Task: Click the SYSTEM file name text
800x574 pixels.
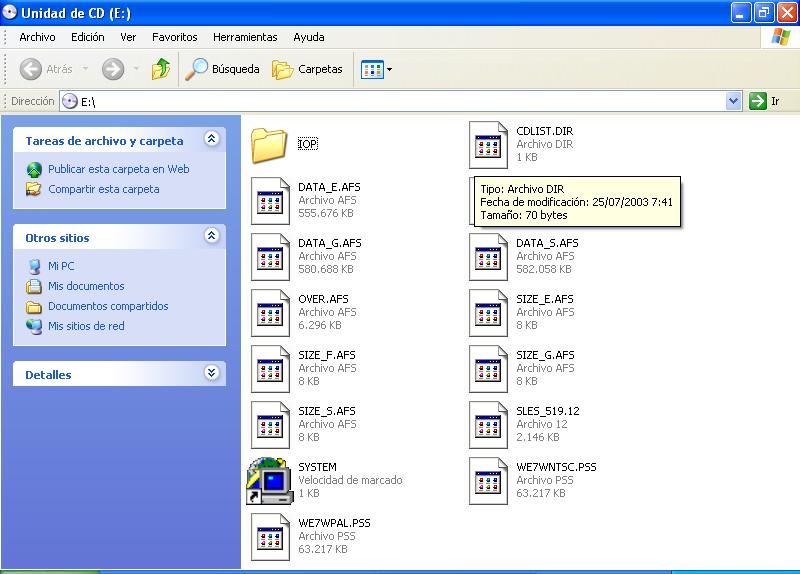Action: (x=317, y=467)
